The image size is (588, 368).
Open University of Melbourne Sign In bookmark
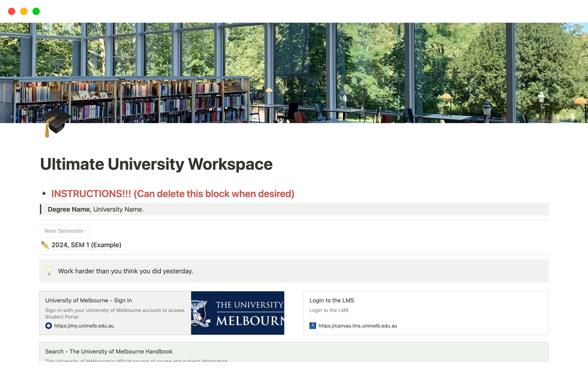(89, 301)
